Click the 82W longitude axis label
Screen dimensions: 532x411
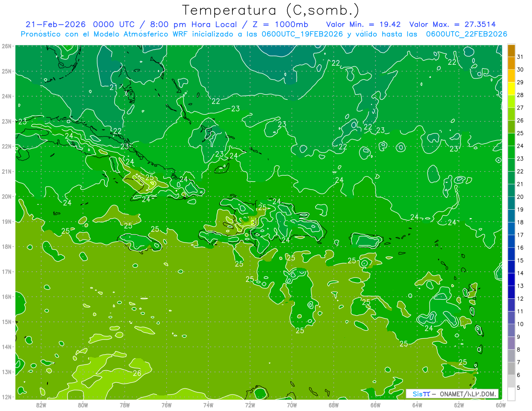pos(41,404)
